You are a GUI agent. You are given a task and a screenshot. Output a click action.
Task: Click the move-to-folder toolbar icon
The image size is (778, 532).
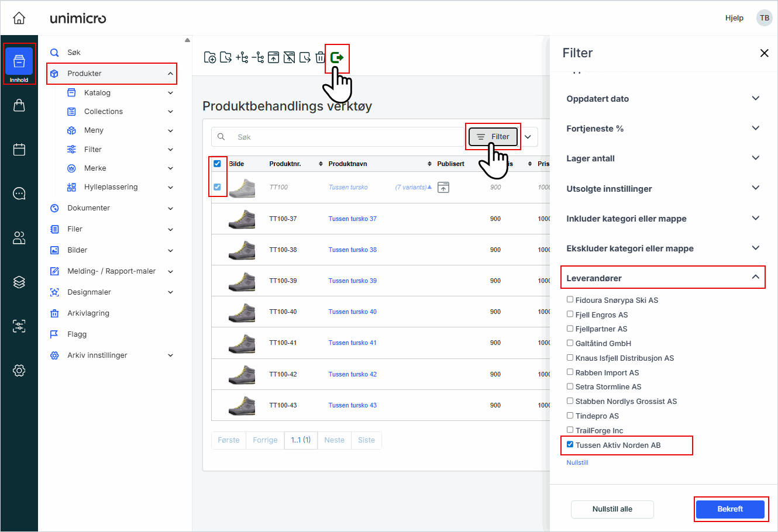226,57
